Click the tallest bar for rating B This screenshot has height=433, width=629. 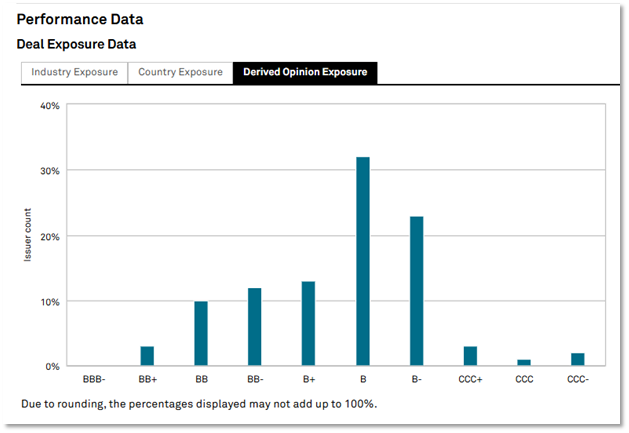362,262
